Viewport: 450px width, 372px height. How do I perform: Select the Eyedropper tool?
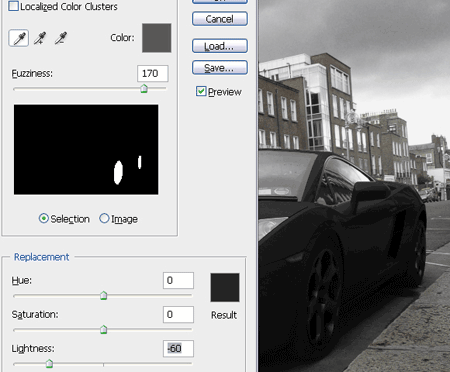[x=19, y=38]
